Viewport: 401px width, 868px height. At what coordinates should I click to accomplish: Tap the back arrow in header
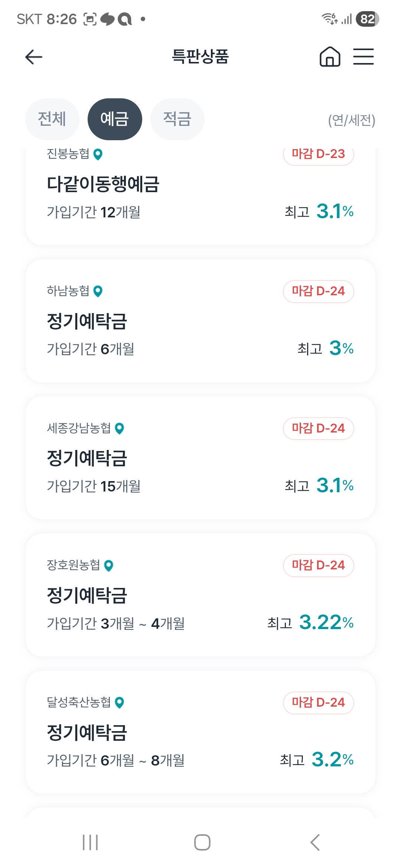(x=34, y=57)
